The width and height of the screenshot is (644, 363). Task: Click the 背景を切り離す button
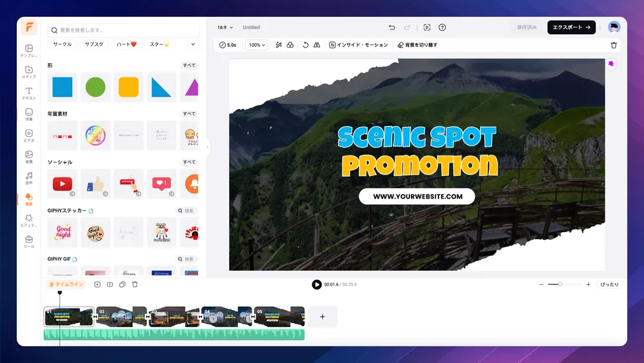(417, 45)
